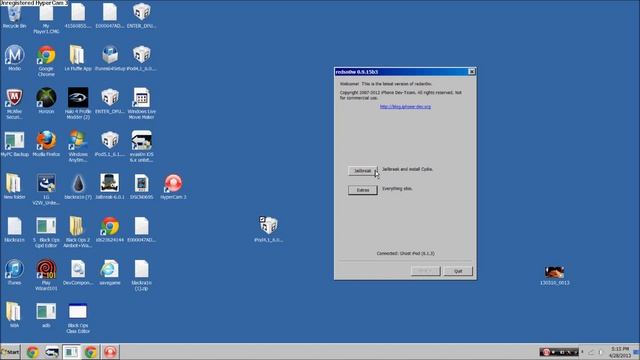The image size is (640, 360).
Task: Open the evasi0n iOS 6.x desktop icon
Action: [142, 146]
